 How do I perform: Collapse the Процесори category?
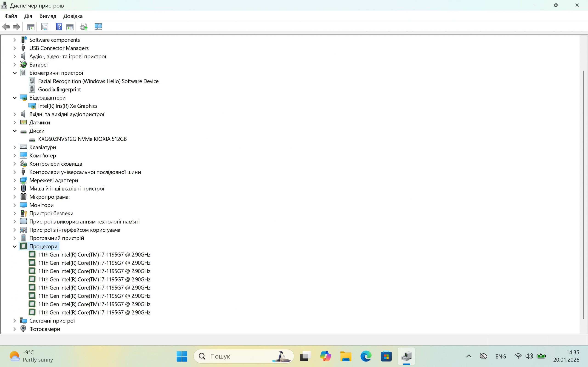14,246
